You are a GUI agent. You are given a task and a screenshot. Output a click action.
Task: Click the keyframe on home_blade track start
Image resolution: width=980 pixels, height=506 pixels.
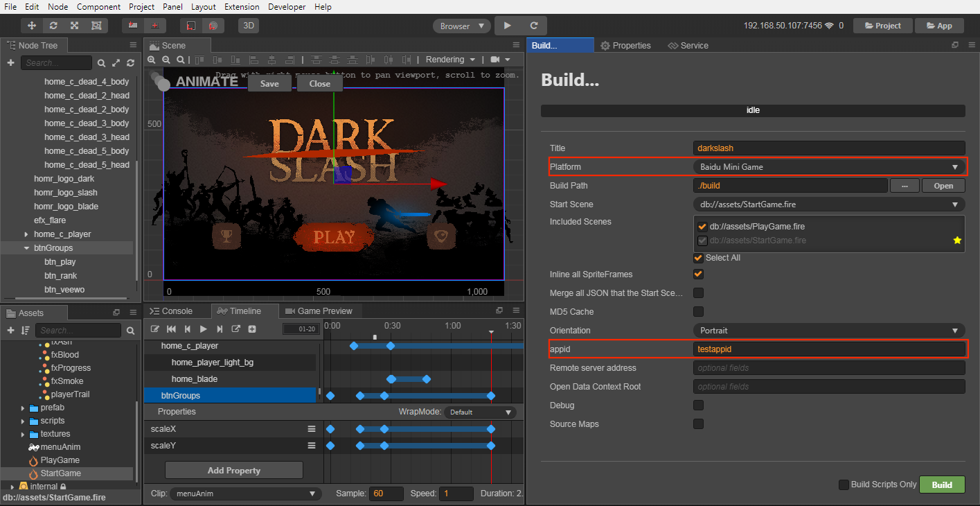pos(391,379)
